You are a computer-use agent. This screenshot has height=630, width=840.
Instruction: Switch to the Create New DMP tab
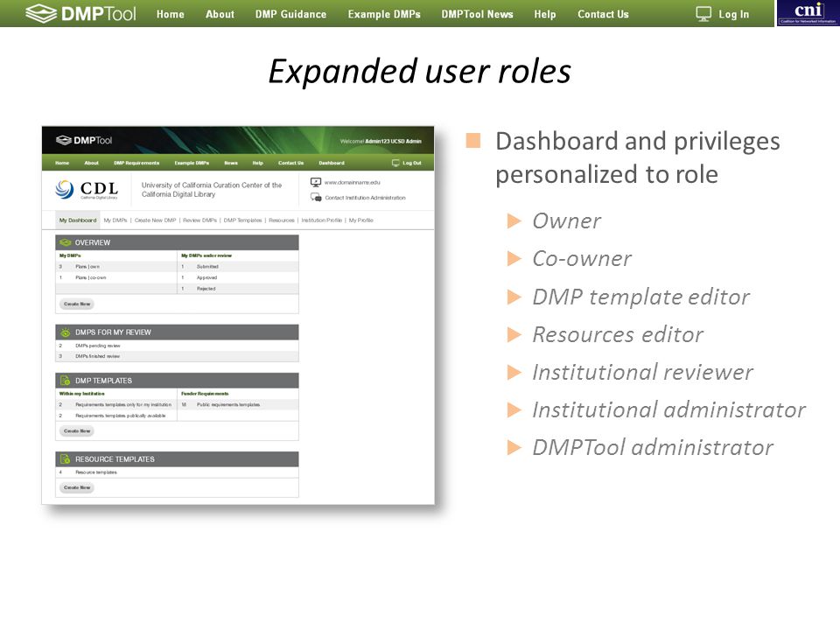pyautogui.click(x=156, y=220)
